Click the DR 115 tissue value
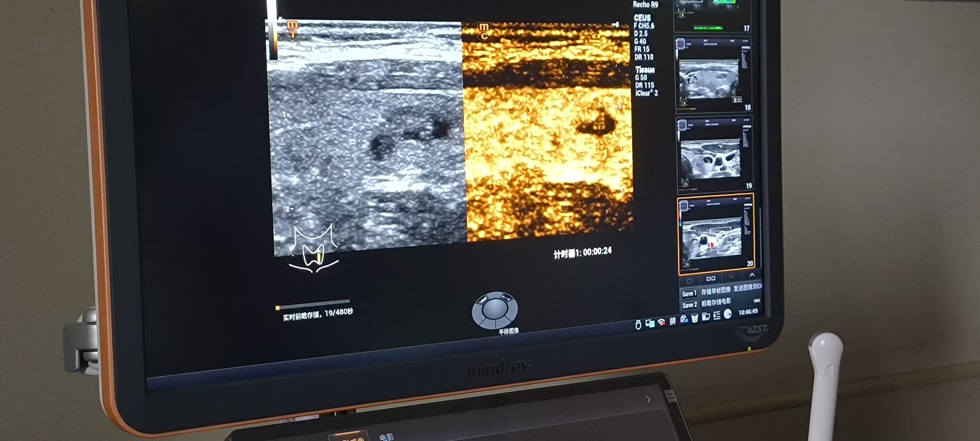The image size is (980, 441). coord(644,85)
